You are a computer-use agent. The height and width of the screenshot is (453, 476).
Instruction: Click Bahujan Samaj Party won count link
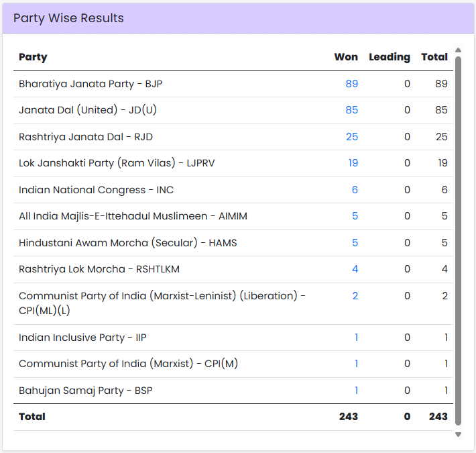pyautogui.click(x=356, y=391)
